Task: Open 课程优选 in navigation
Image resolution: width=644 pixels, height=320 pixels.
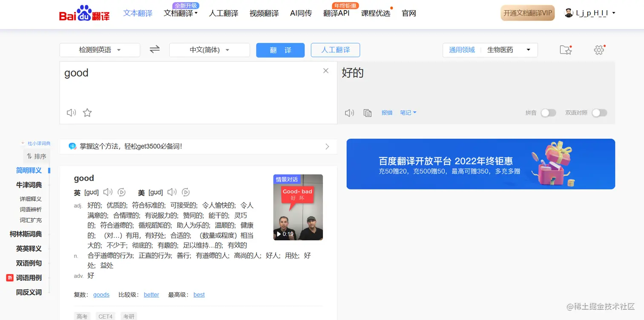Action: (x=376, y=13)
